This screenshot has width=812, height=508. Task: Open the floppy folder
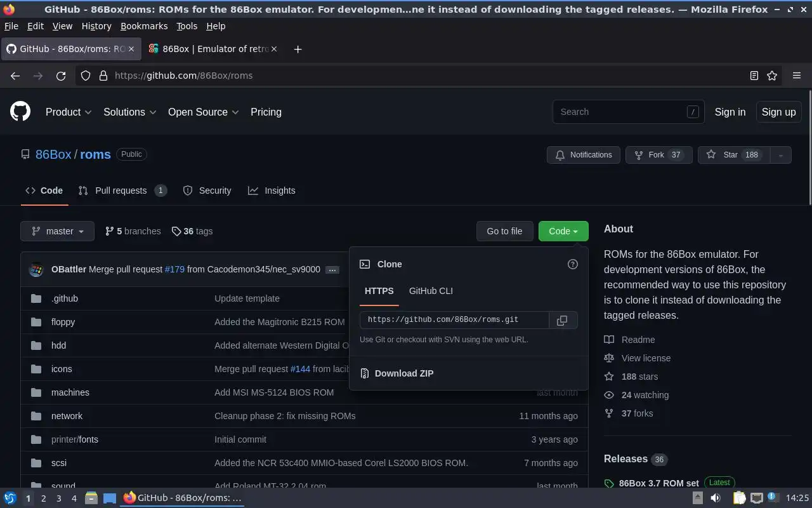point(63,322)
